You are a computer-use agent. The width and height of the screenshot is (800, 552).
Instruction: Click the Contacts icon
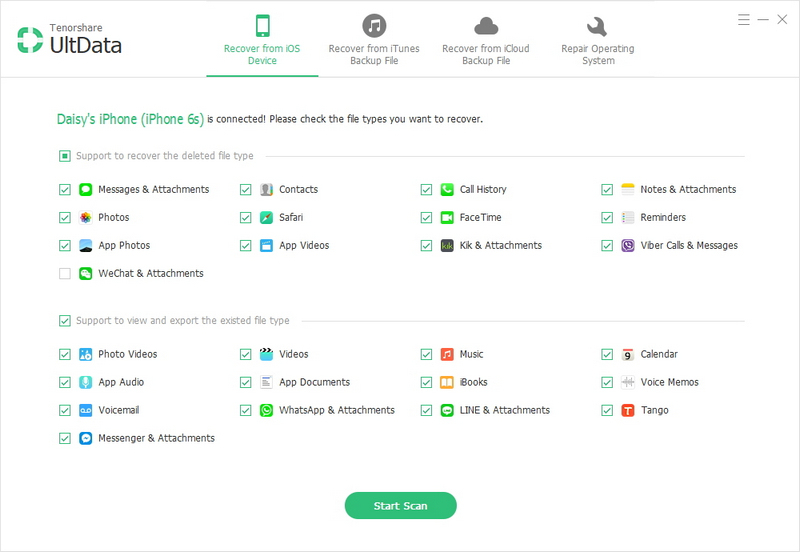point(266,190)
